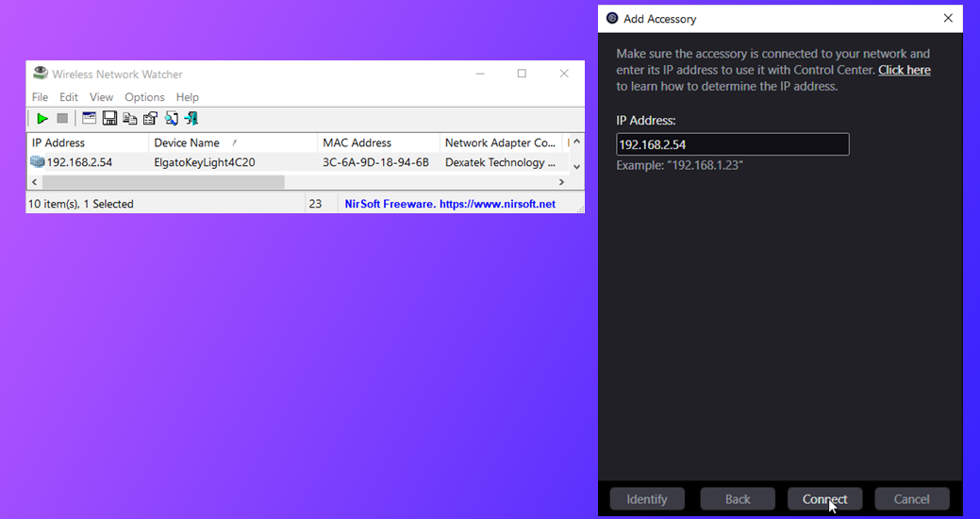980x519 pixels.
Task: Open advanced options window icon in toolbar
Action: (x=90, y=118)
